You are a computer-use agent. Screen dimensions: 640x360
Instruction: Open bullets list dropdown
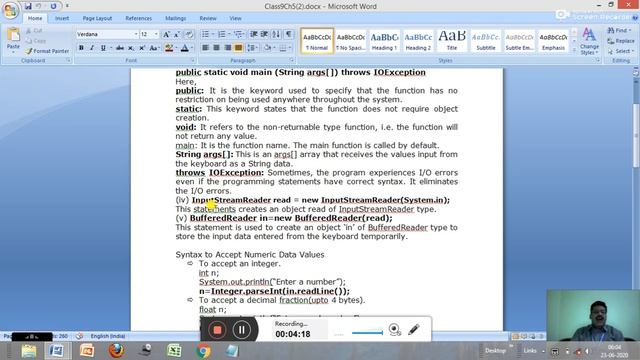(x=213, y=34)
